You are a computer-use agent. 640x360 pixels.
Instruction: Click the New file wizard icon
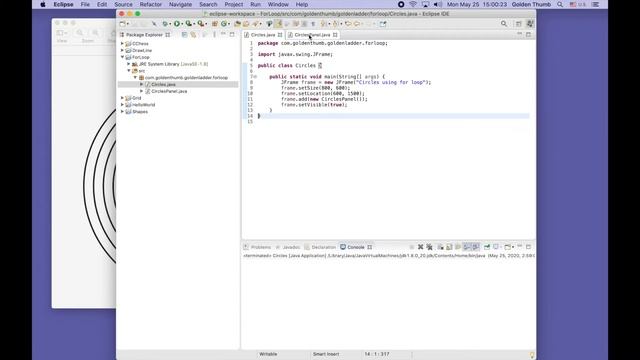(122, 24)
